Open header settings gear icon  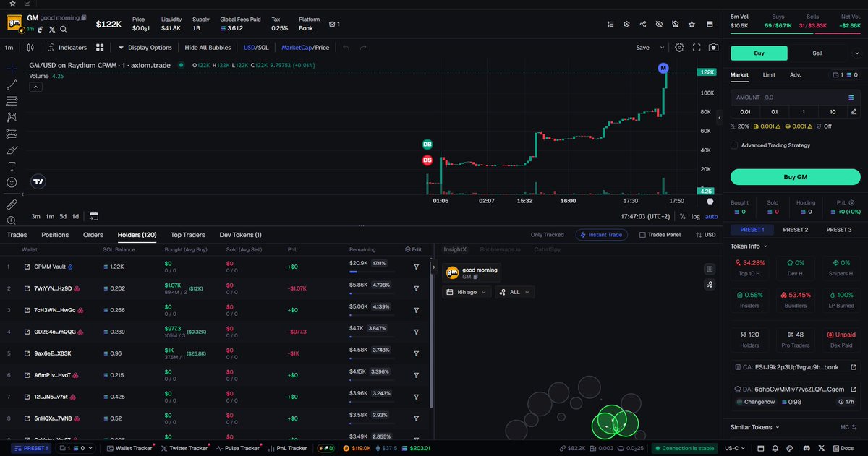tap(626, 24)
